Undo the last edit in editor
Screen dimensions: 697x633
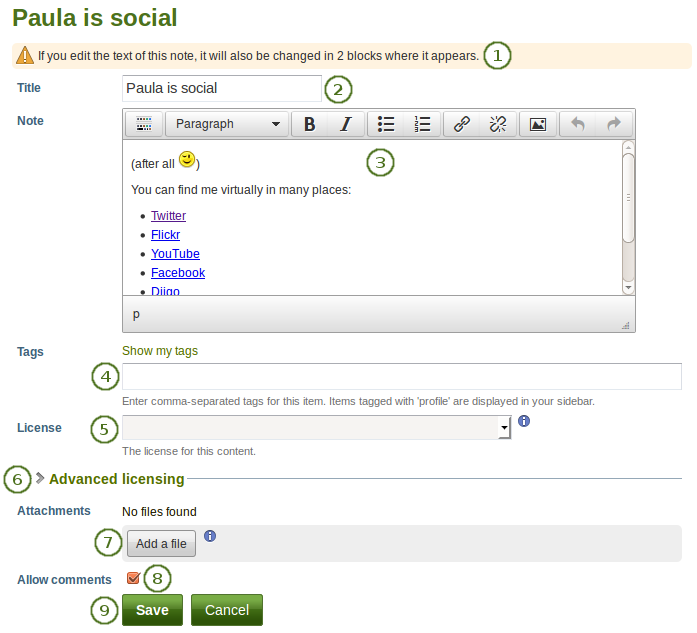tap(577, 124)
